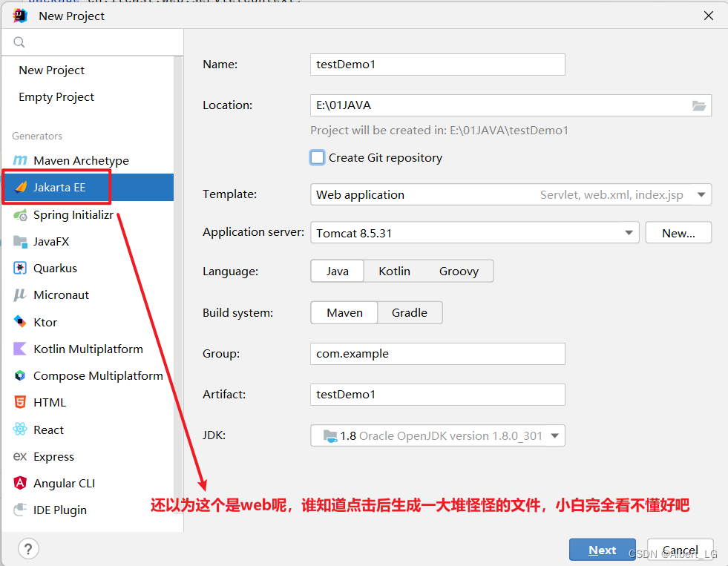Click the IntelliJ IDEA logo in title bar
This screenshot has height=566, width=728.
pyautogui.click(x=20, y=16)
